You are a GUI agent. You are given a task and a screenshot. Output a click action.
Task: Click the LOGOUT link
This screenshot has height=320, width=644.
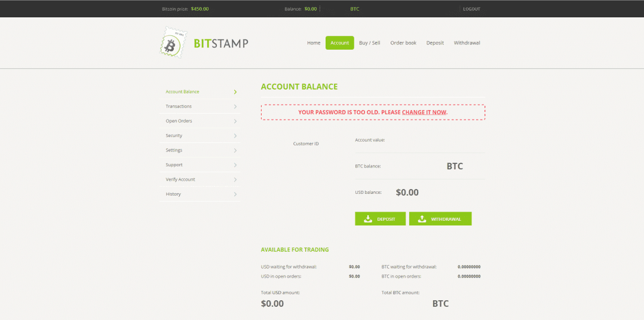coord(471,8)
